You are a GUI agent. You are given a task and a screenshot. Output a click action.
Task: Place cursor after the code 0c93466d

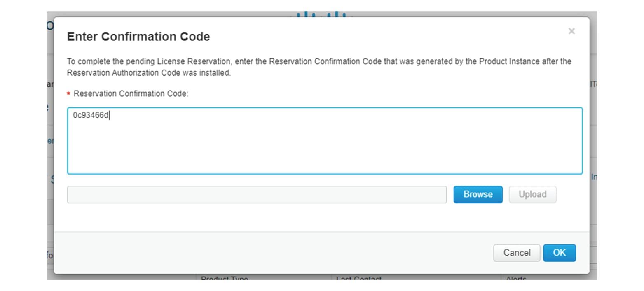tap(110, 116)
